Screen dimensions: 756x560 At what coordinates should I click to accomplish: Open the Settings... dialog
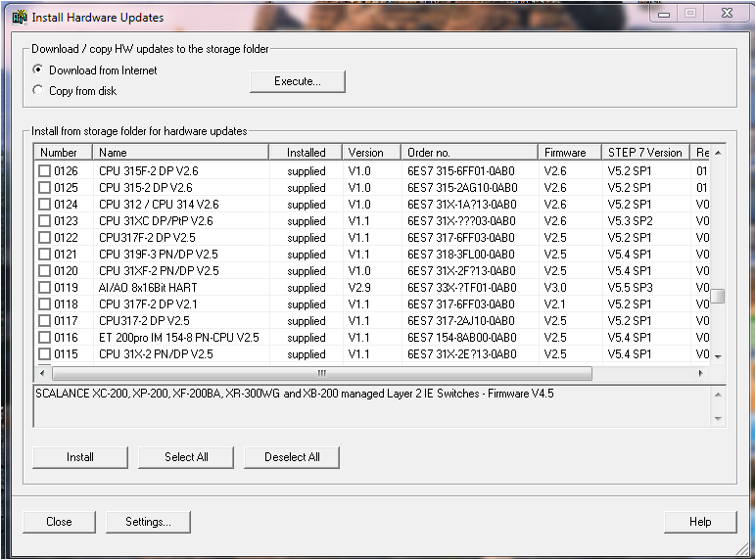click(x=148, y=522)
